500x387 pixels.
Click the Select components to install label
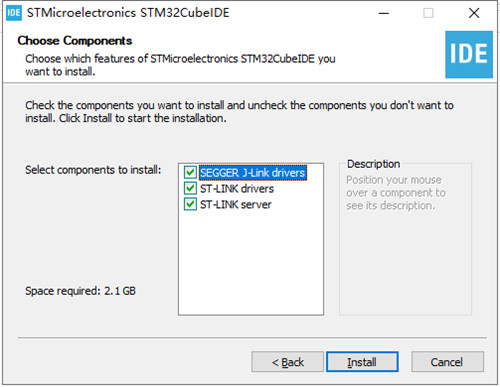[93, 170]
